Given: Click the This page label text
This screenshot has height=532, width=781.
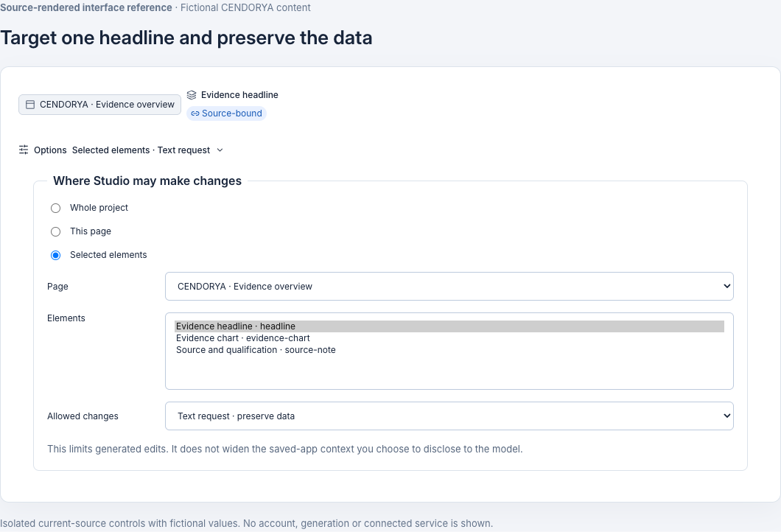Looking at the screenshot, I should tap(91, 231).
